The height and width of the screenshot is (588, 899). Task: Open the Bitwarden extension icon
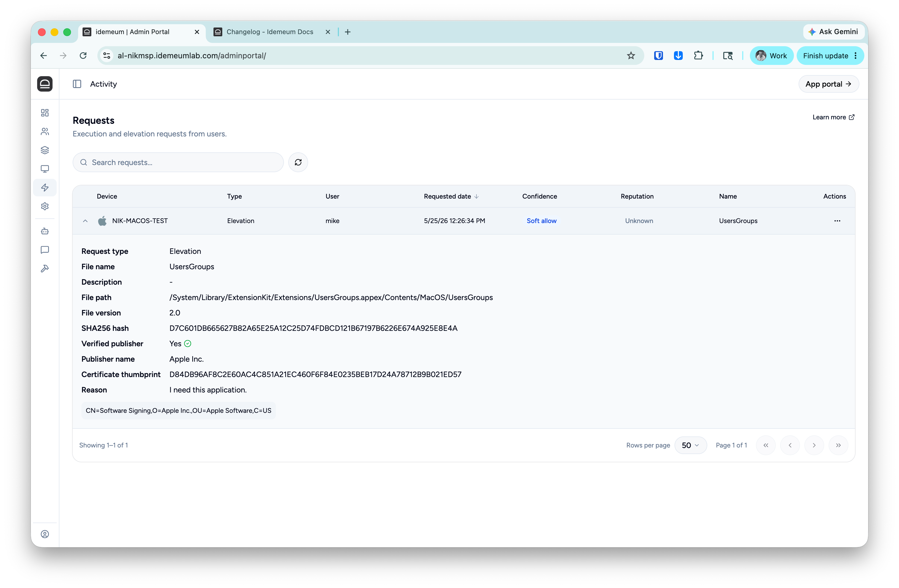point(658,56)
